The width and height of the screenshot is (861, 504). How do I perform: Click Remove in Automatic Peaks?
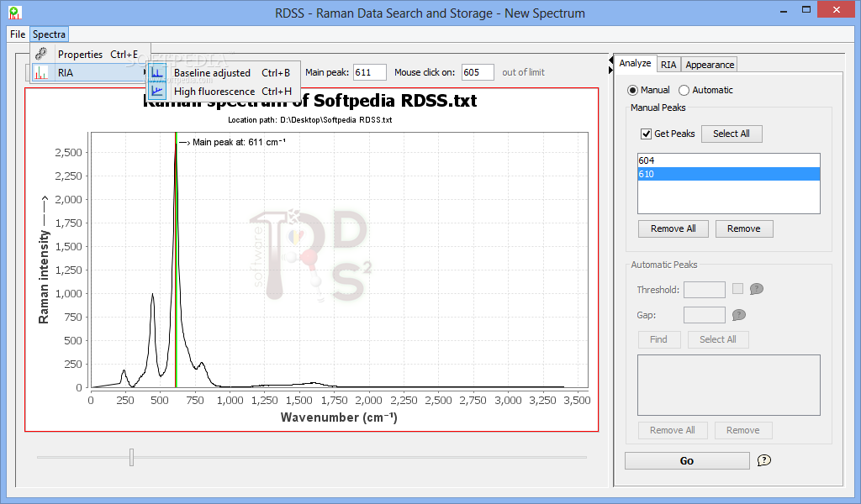743,431
